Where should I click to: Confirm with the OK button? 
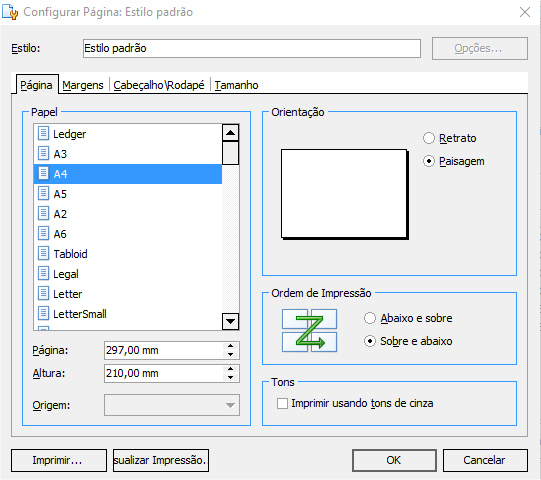coord(394,460)
